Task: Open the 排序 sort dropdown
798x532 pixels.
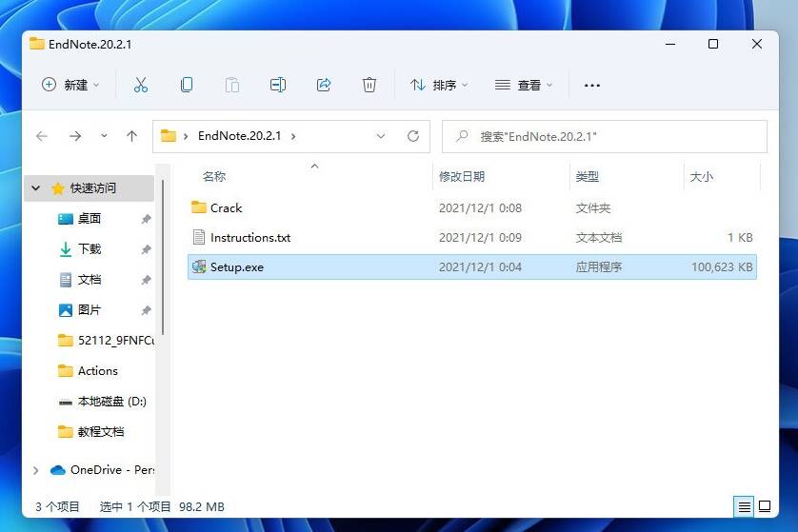Action: coord(439,85)
